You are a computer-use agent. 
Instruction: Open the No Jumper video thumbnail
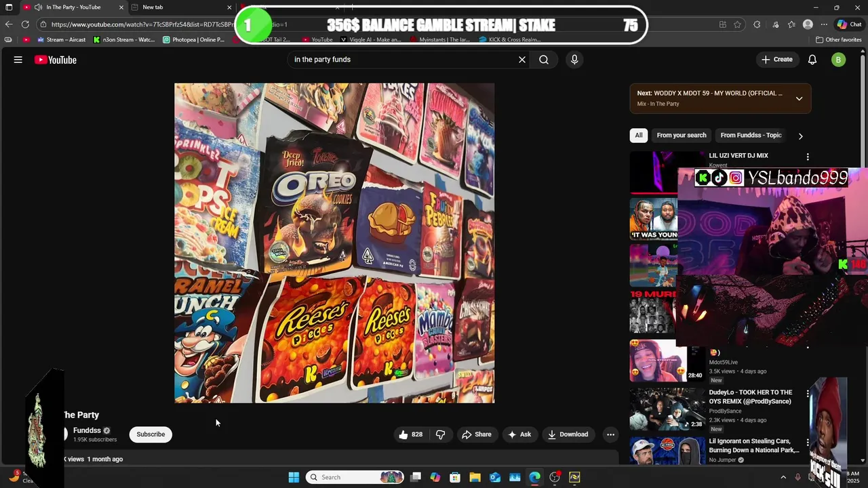667,451
